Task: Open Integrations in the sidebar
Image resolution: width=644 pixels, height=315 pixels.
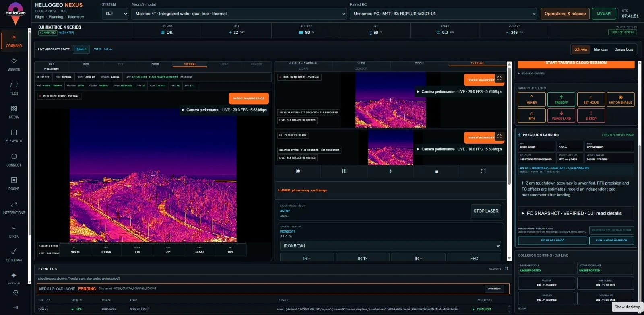Action: point(14,208)
